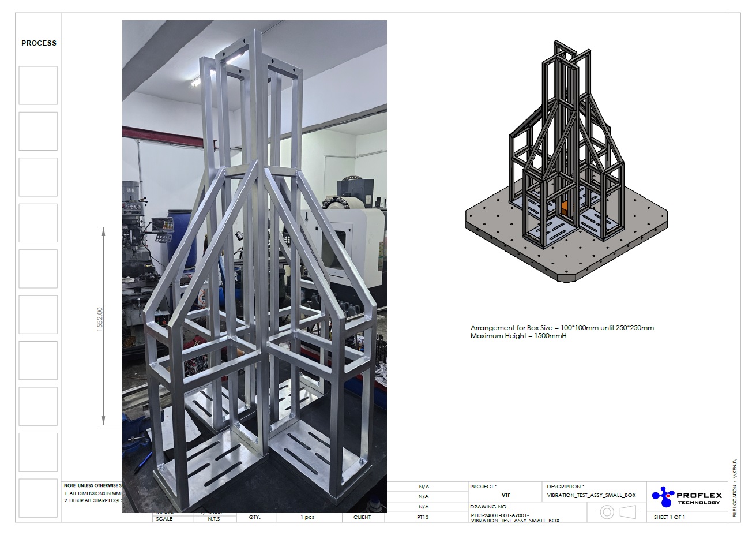Click the vertical "FILE LOCATION" text
This screenshot has height=535, width=756.
735,488
